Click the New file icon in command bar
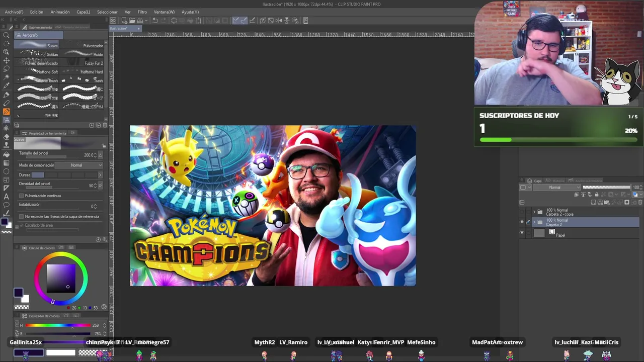The width and height of the screenshot is (644, 362). 124,21
